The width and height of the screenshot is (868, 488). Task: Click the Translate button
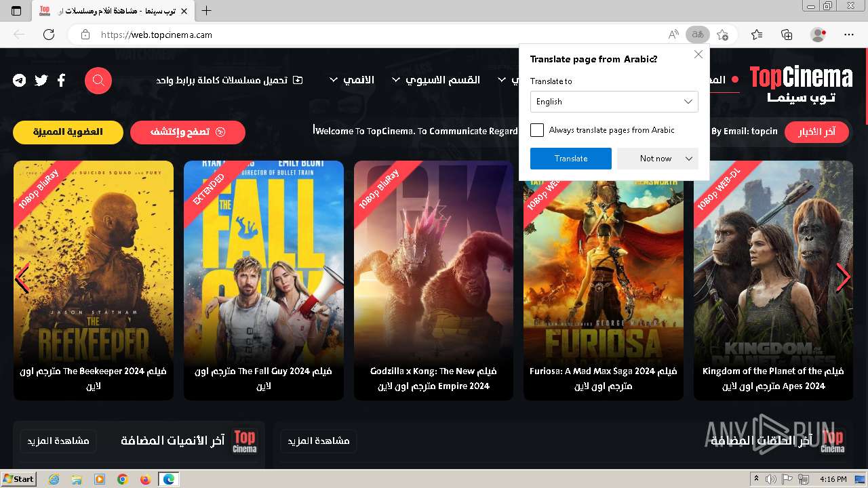(x=571, y=159)
